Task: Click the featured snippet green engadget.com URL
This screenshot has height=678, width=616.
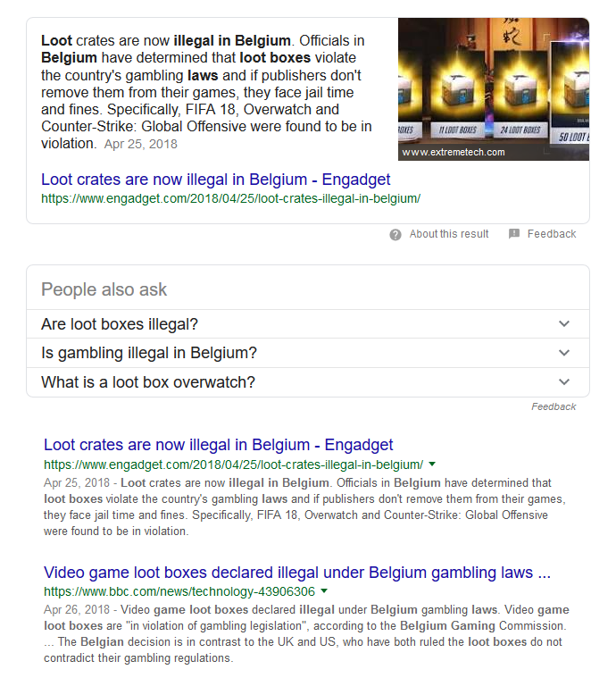Action: 231,198
